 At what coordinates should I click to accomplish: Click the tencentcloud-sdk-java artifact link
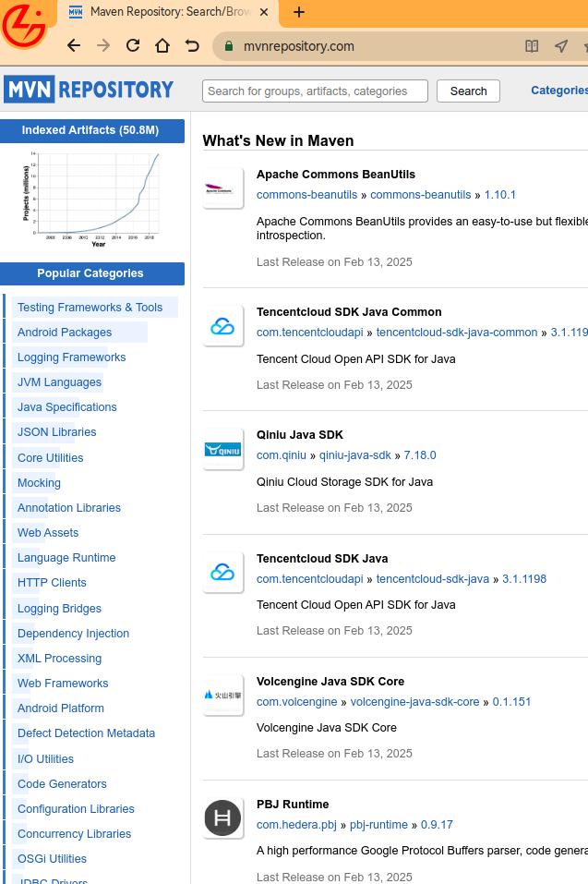[x=432, y=579]
